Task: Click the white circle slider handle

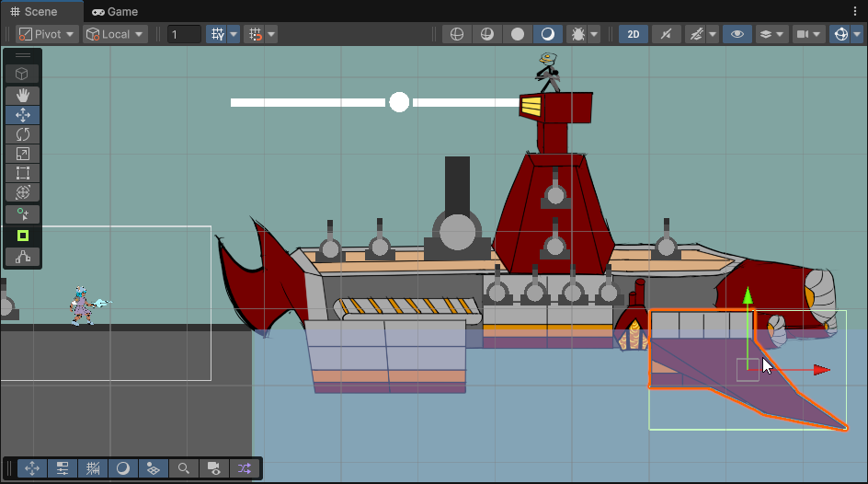Action: (x=399, y=102)
